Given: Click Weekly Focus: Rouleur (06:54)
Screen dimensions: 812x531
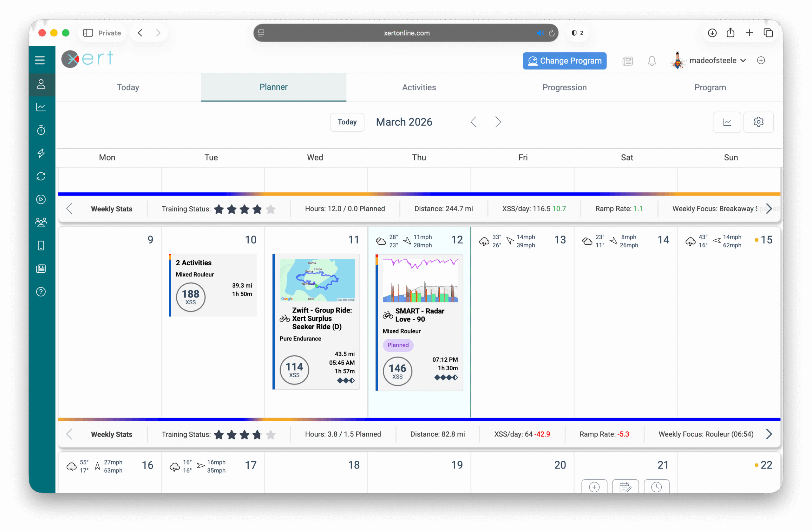Looking at the screenshot, I should [x=706, y=434].
